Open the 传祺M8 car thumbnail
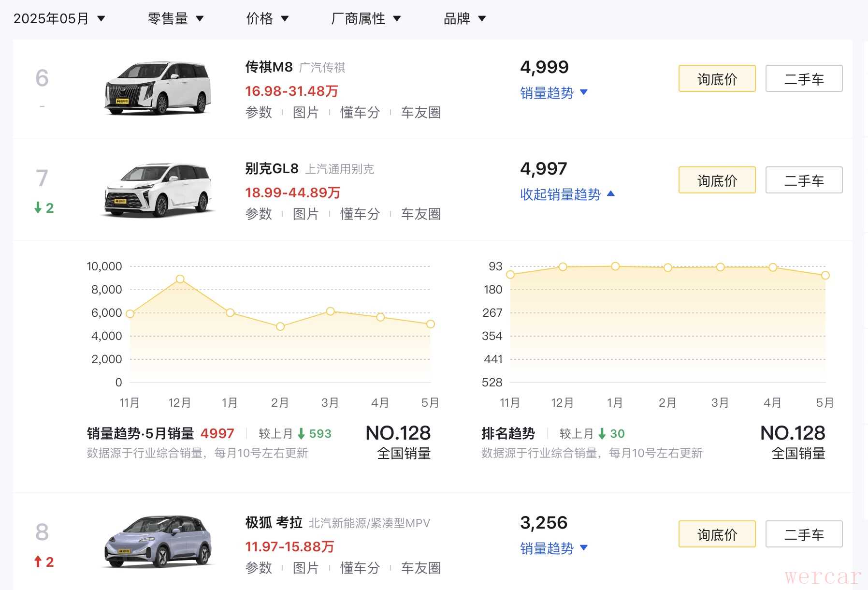The width and height of the screenshot is (868, 590). click(158, 88)
